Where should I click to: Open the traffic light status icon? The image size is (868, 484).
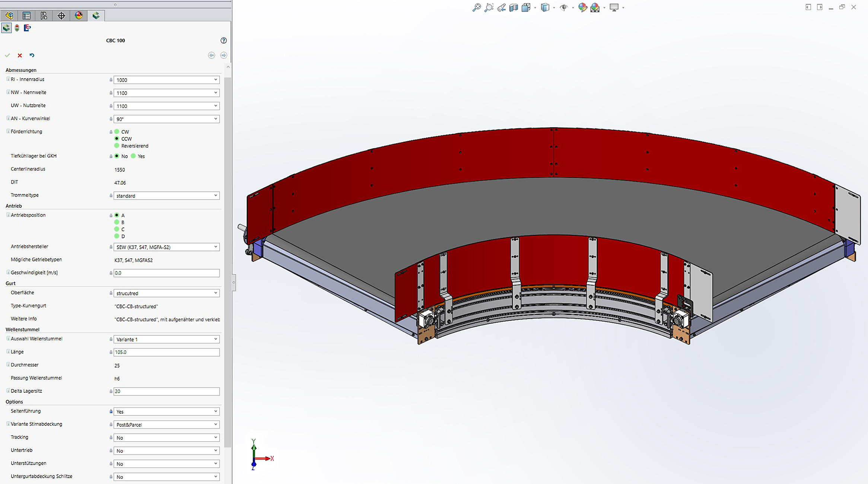coord(17,28)
